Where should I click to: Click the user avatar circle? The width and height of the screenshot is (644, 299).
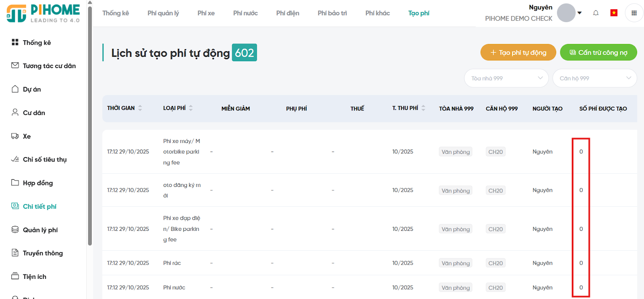(x=566, y=13)
